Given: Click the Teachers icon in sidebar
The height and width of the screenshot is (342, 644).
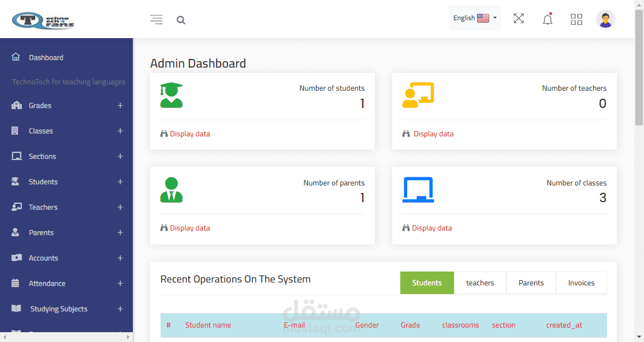Looking at the screenshot, I should pyautogui.click(x=16, y=207).
